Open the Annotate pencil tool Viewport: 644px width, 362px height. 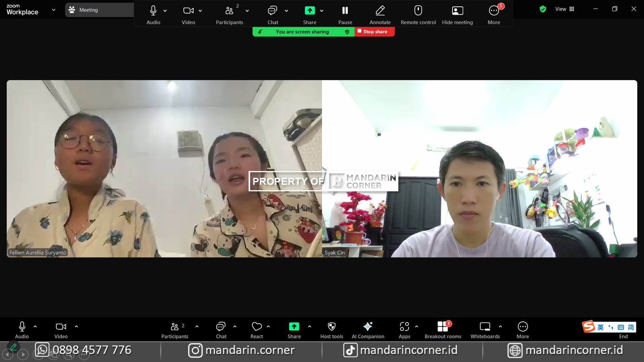[380, 11]
